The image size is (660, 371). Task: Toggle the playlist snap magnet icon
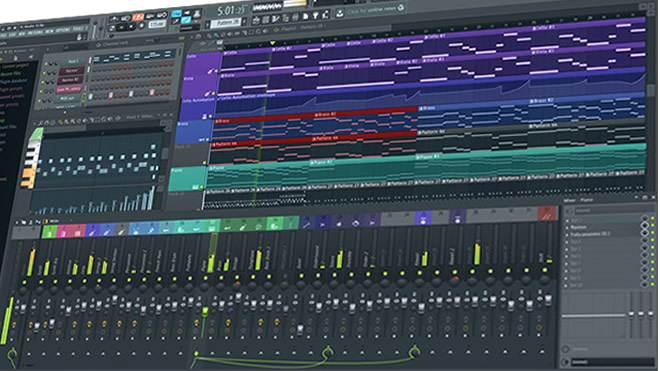tap(198, 36)
